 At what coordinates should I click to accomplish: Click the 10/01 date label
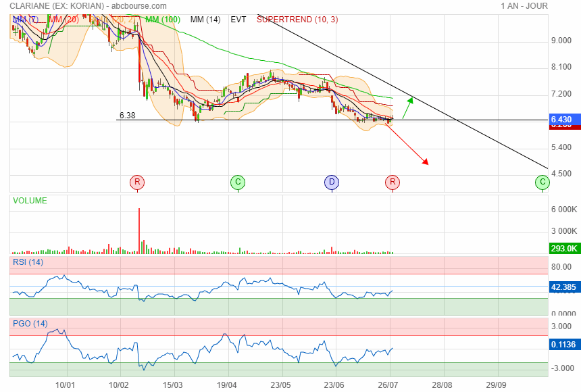66,385
